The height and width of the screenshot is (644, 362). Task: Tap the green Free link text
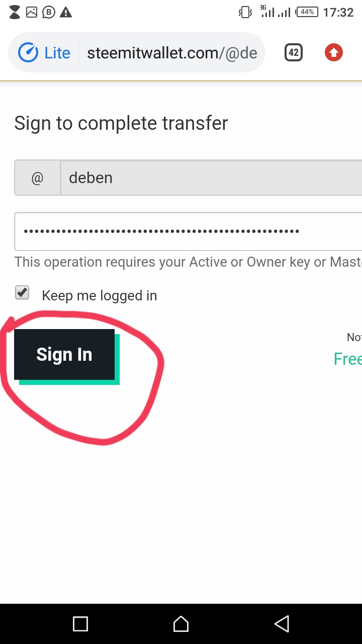348,359
